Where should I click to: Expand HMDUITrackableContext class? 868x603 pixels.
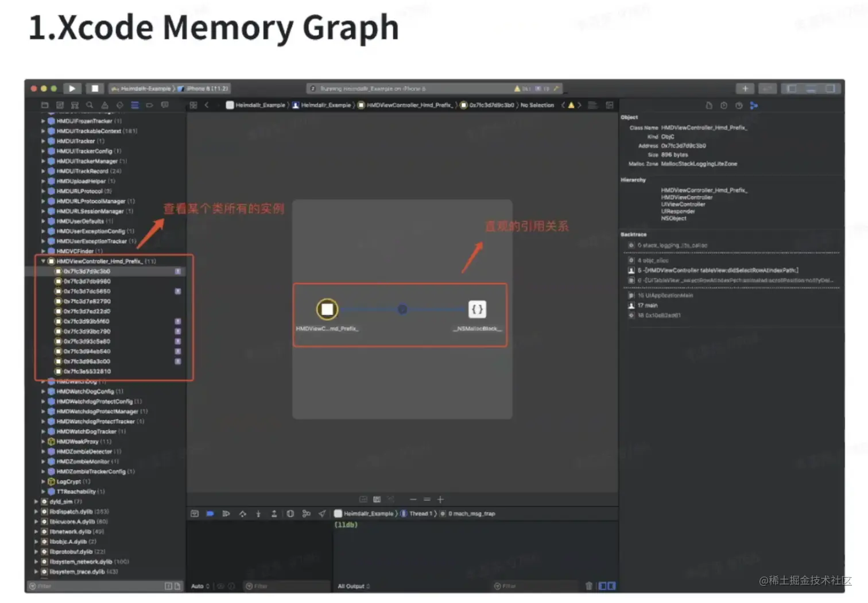43,131
